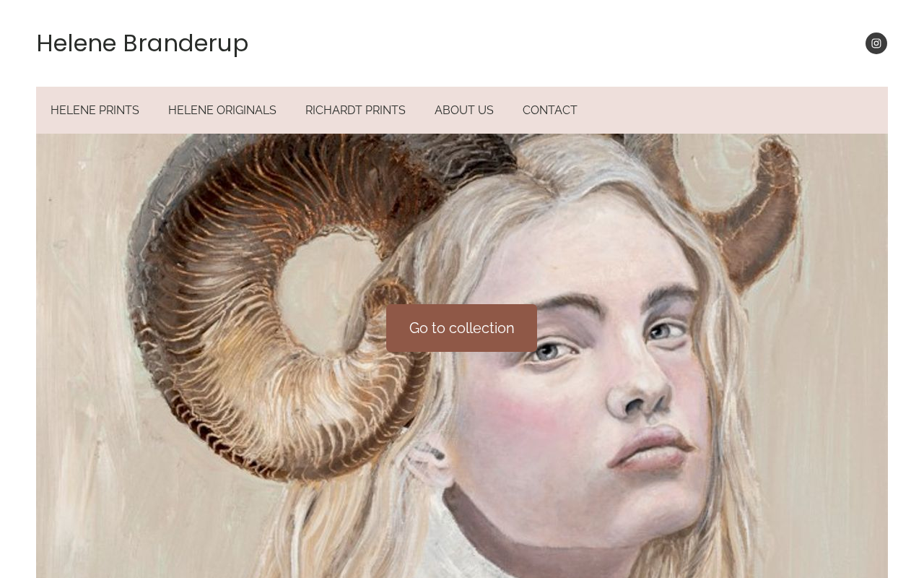Click the Helene Branderup site title
The width and height of the screenshot is (924, 578).
142,43
